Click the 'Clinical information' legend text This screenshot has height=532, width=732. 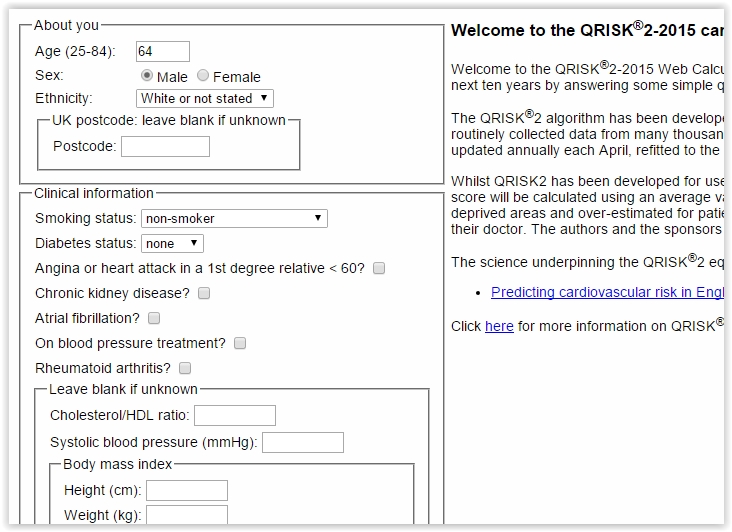click(x=94, y=193)
